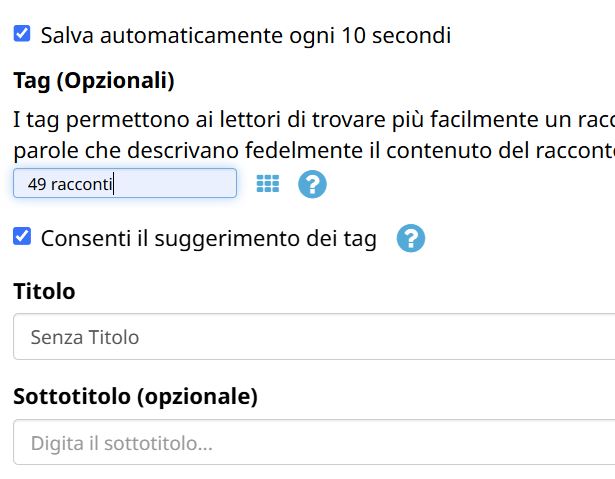Open help for tag suggestion option

click(411, 238)
